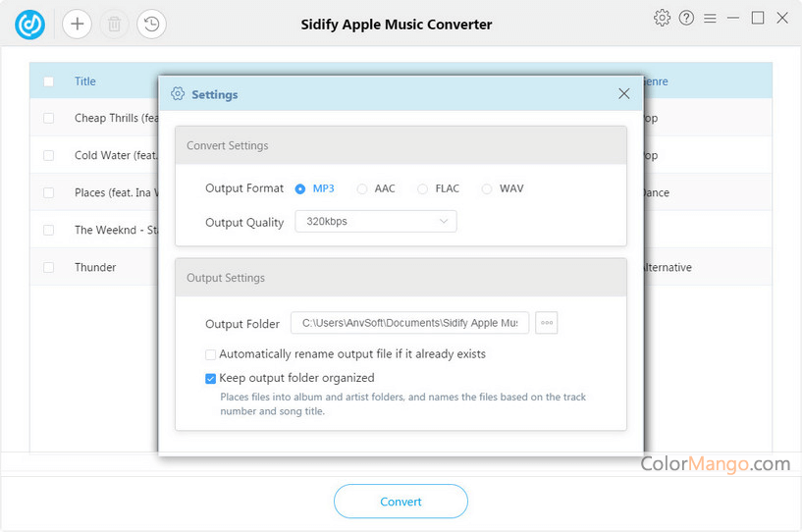Select WAV output format
Image resolution: width=802 pixels, height=532 pixels.
pos(487,188)
